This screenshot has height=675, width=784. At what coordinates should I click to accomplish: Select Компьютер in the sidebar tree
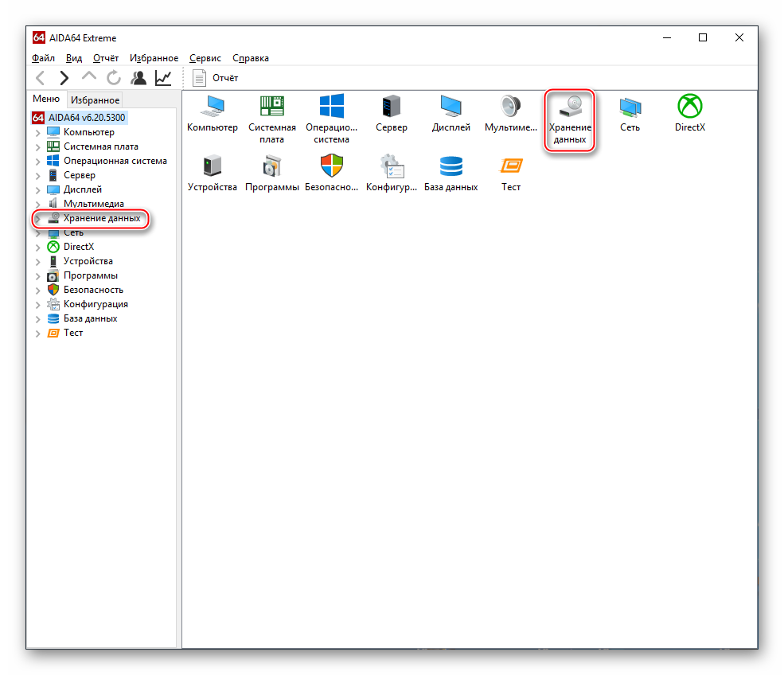pyautogui.click(x=89, y=132)
